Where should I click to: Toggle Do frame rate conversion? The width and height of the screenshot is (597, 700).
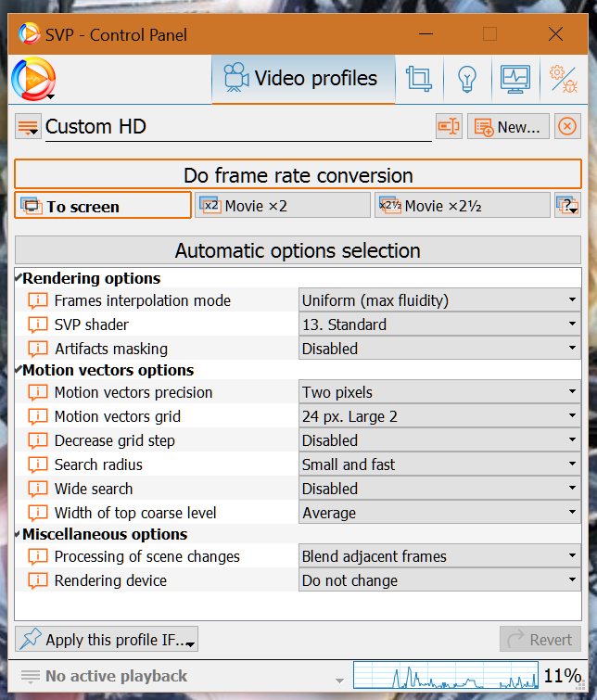[298, 175]
